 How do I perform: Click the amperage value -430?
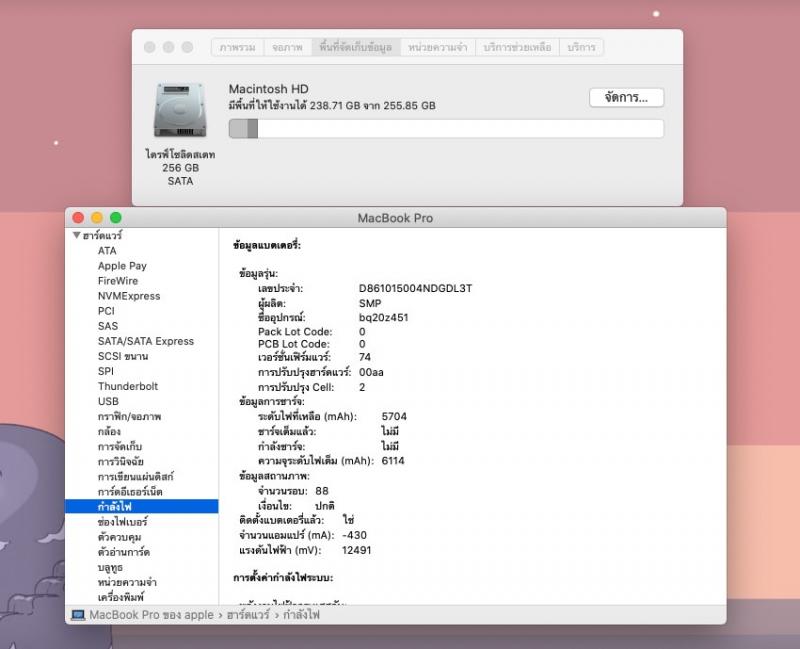tap(354, 535)
